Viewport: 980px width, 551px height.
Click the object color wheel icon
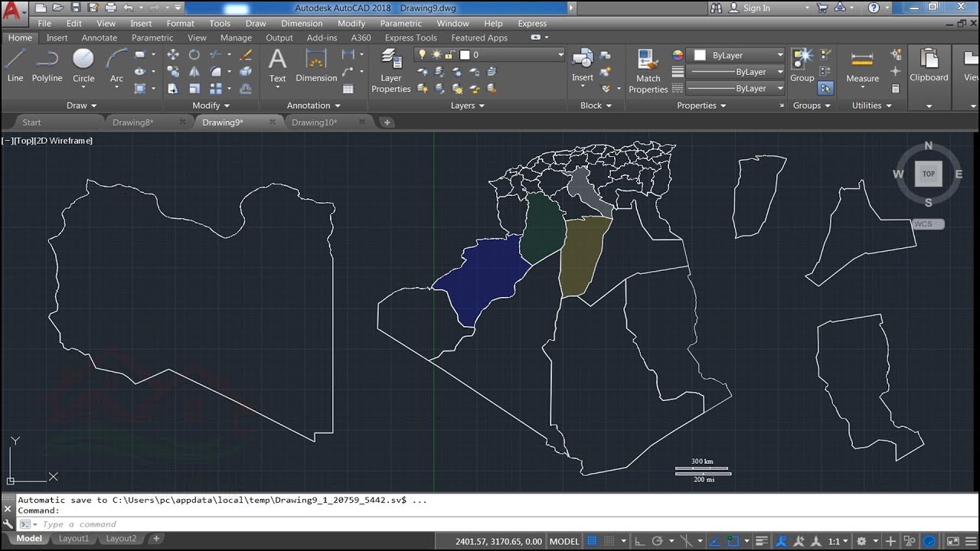tap(678, 55)
